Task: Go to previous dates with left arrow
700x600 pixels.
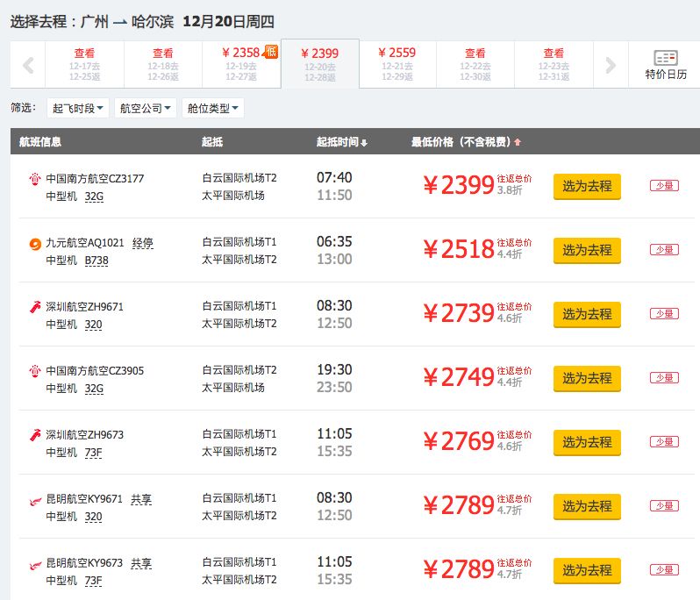Action: [28, 65]
